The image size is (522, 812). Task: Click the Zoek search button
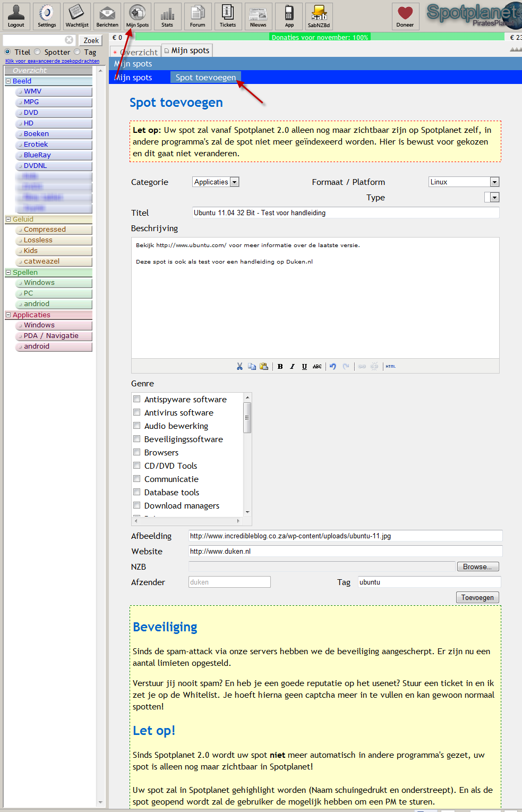pyautogui.click(x=91, y=40)
